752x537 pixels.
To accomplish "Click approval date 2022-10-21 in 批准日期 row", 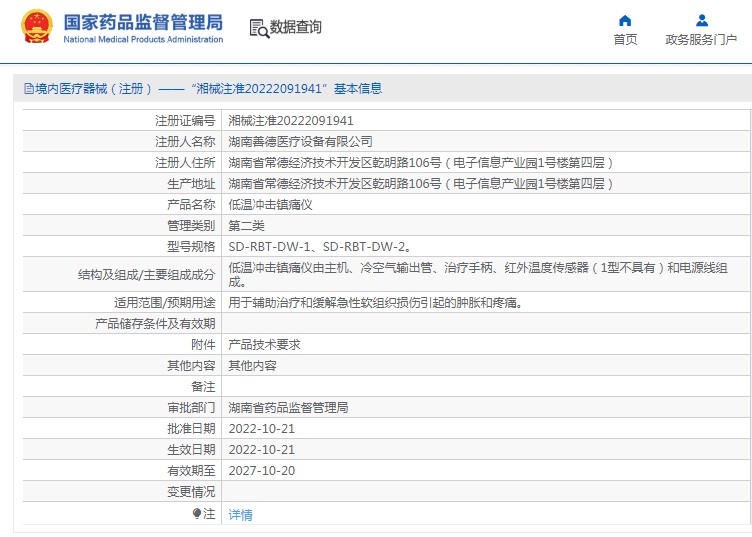I will 261,429.
